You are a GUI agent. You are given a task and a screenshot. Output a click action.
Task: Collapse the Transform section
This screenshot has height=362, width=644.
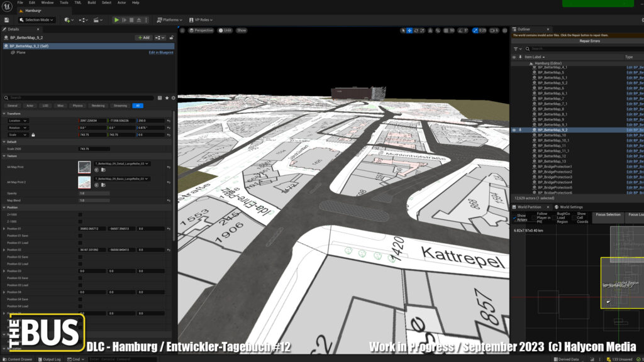pos(4,114)
